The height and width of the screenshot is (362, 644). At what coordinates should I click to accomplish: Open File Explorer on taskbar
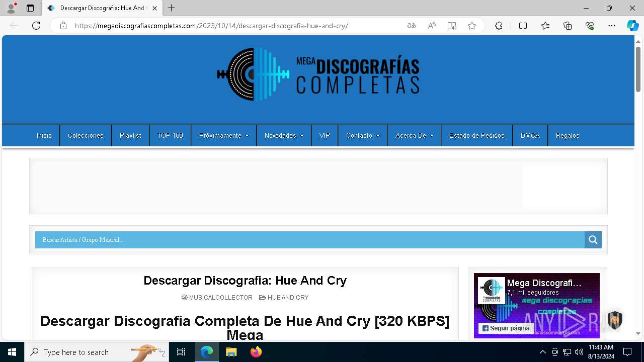click(231, 352)
